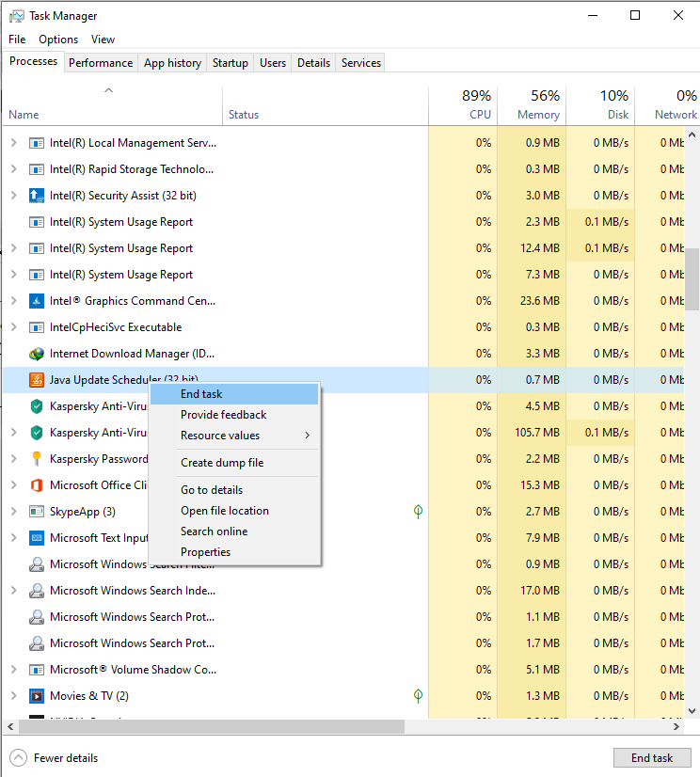Click the Microsoft Office Click-to-Run icon
Screen dimensions: 700x777
[36, 485]
